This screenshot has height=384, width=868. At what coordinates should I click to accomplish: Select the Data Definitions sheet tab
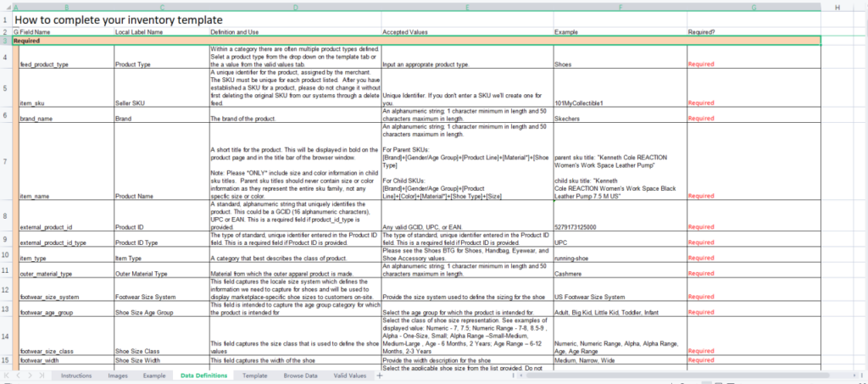[x=203, y=376]
